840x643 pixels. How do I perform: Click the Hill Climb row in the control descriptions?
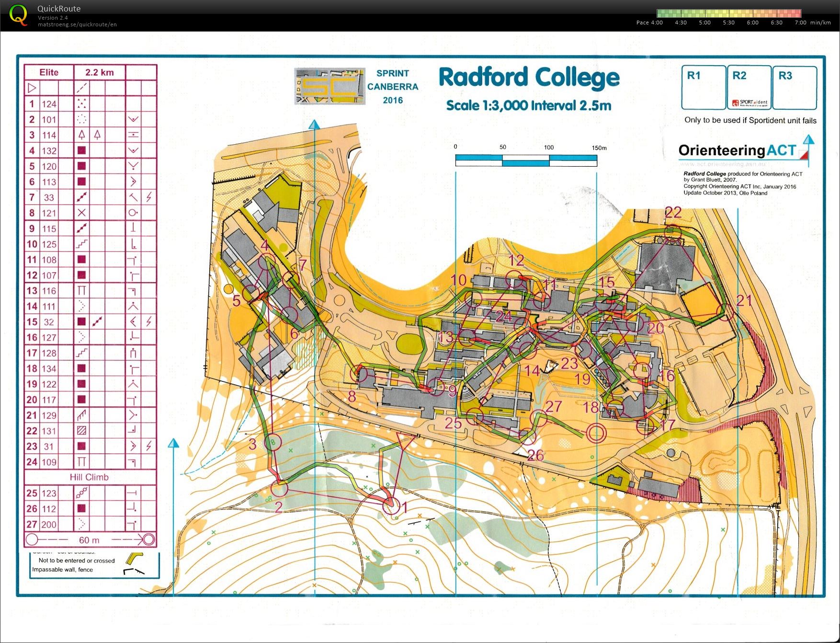[90, 477]
